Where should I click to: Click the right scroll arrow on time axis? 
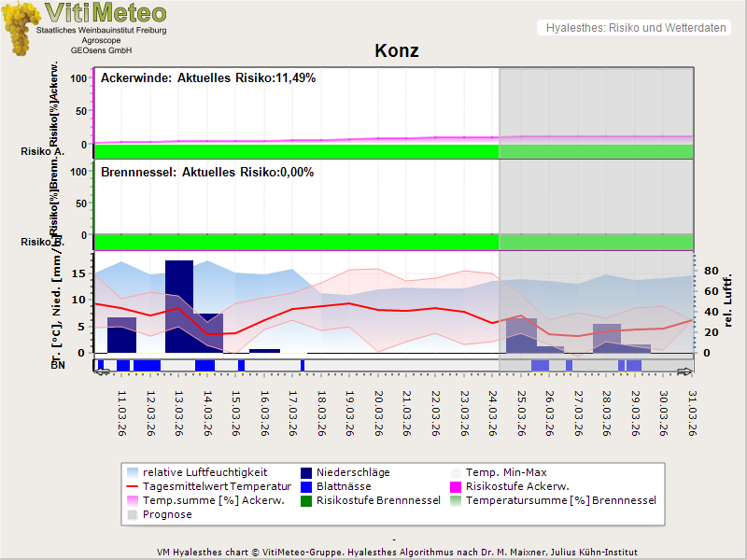[684, 371]
